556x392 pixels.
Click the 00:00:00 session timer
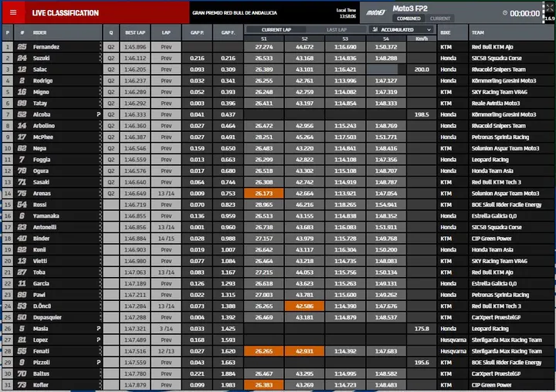[524, 13]
